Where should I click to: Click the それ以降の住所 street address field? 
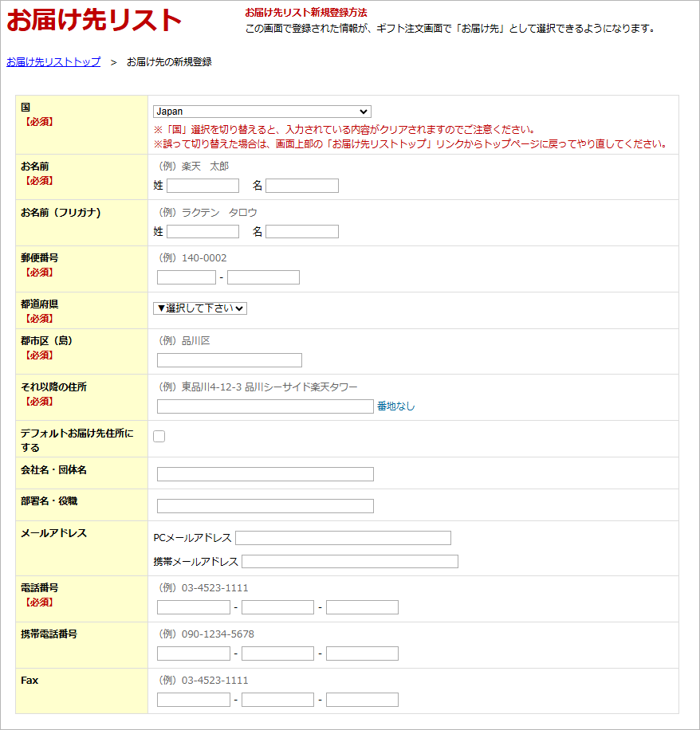coord(263,406)
